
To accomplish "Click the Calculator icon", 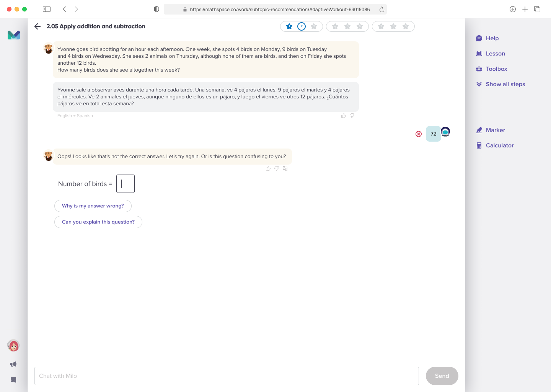I will pos(479,145).
